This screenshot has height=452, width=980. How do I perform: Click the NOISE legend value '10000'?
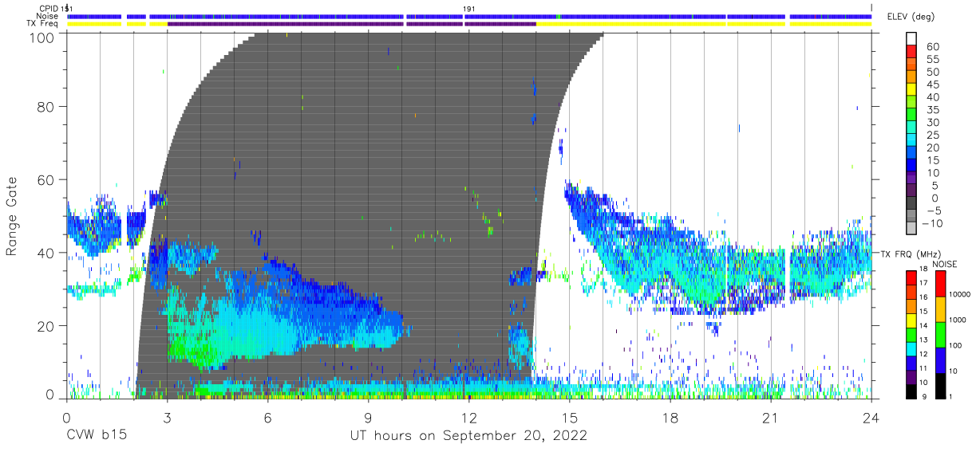pyautogui.click(x=960, y=294)
